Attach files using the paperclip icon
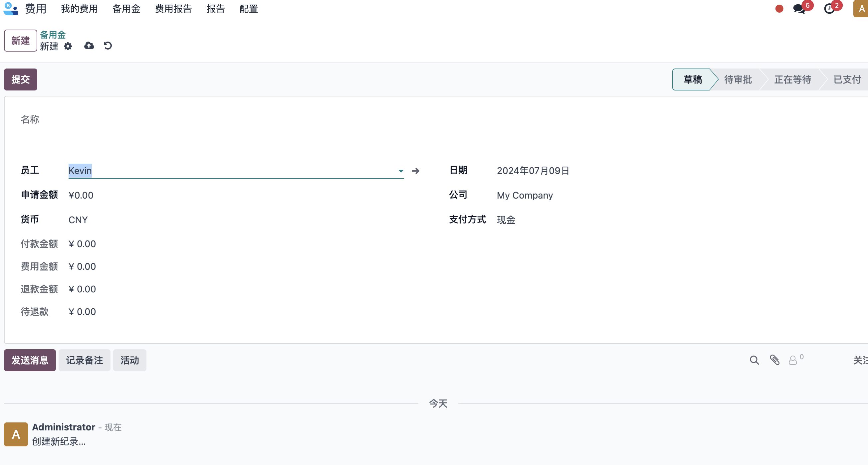Image resolution: width=868 pixels, height=465 pixels. coord(775,360)
